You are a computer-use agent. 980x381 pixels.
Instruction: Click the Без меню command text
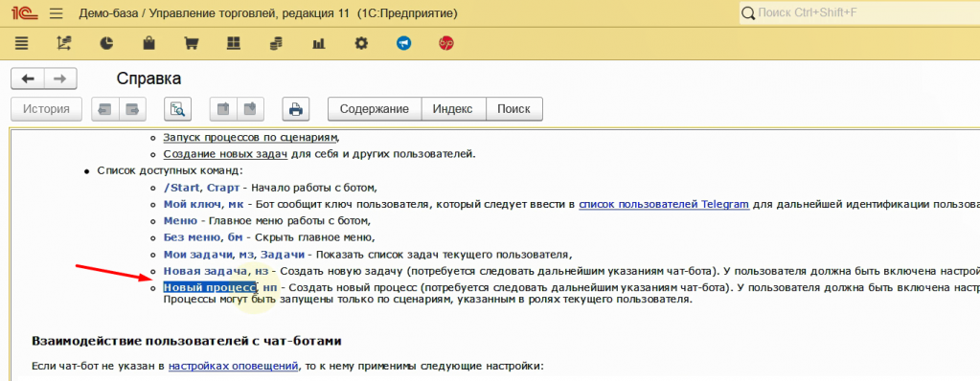192,238
